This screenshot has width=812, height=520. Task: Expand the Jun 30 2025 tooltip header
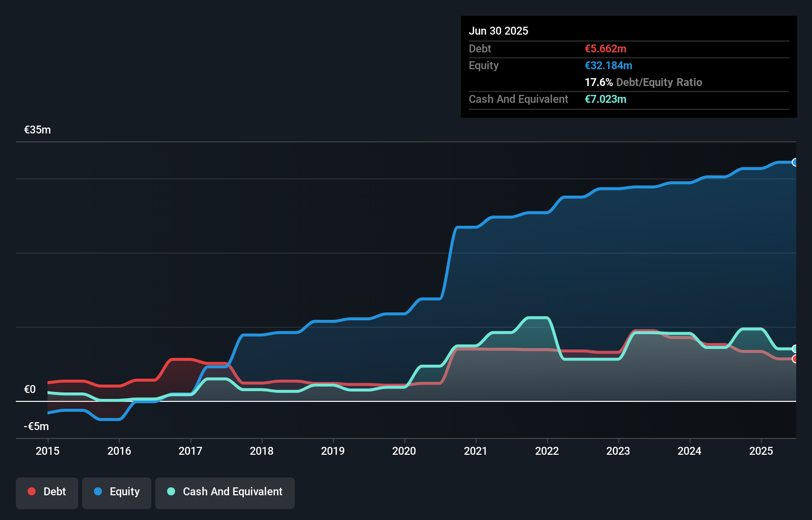pos(498,31)
